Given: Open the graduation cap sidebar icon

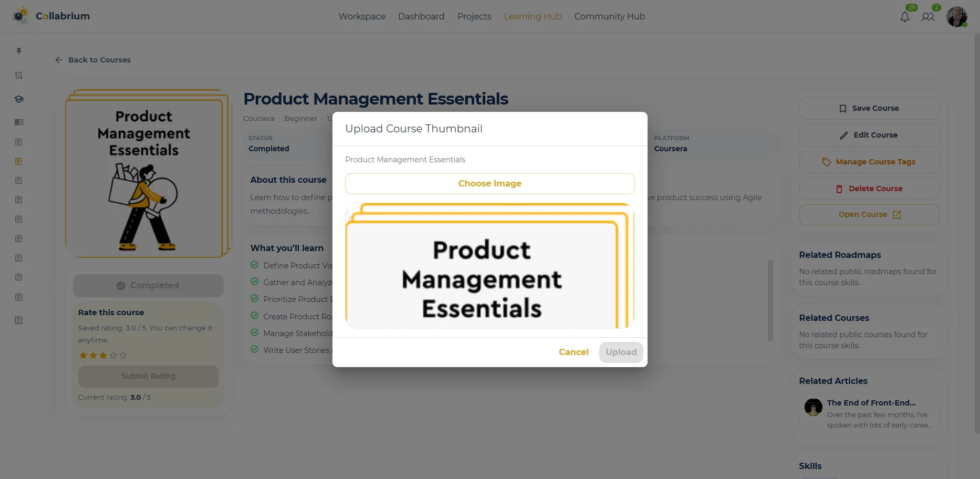Looking at the screenshot, I should [x=19, y=99].
